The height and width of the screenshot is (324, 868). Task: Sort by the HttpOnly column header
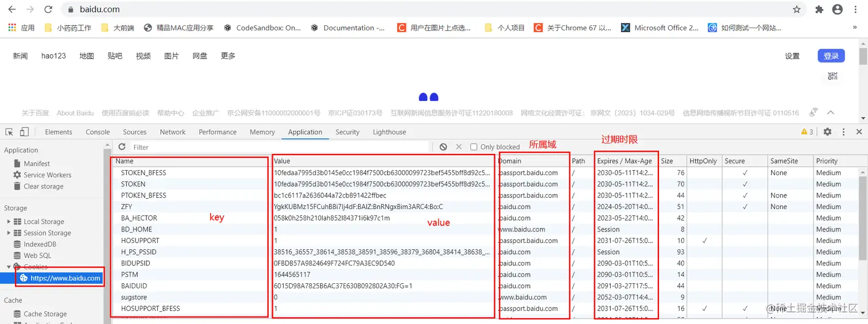pyautogui.click(x=704, y=161)
